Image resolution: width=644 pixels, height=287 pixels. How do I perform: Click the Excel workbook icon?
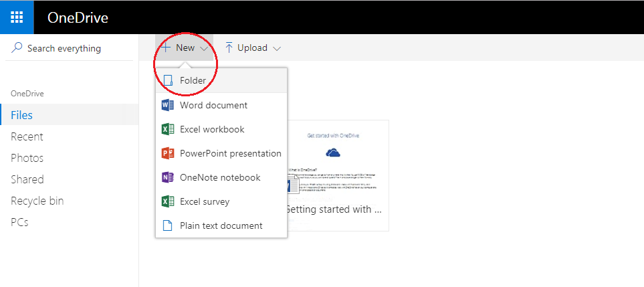pos(168,129)
